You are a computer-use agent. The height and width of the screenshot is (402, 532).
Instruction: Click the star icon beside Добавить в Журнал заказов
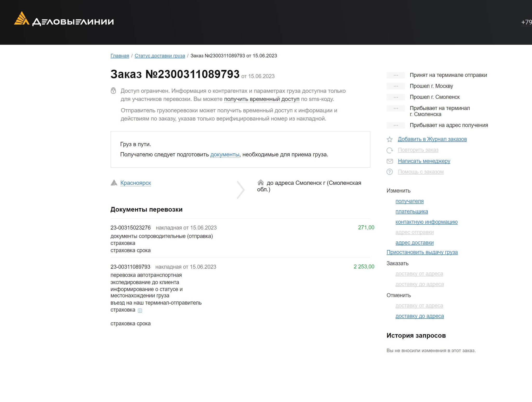[390, 139]
